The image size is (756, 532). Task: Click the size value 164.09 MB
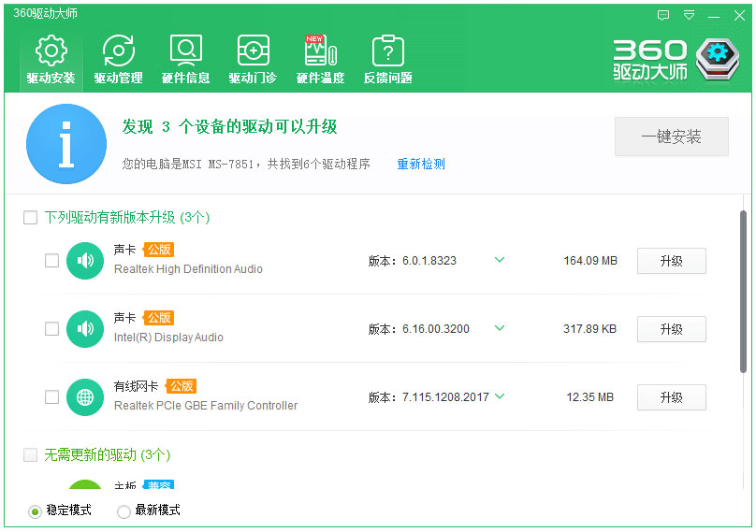590,261
